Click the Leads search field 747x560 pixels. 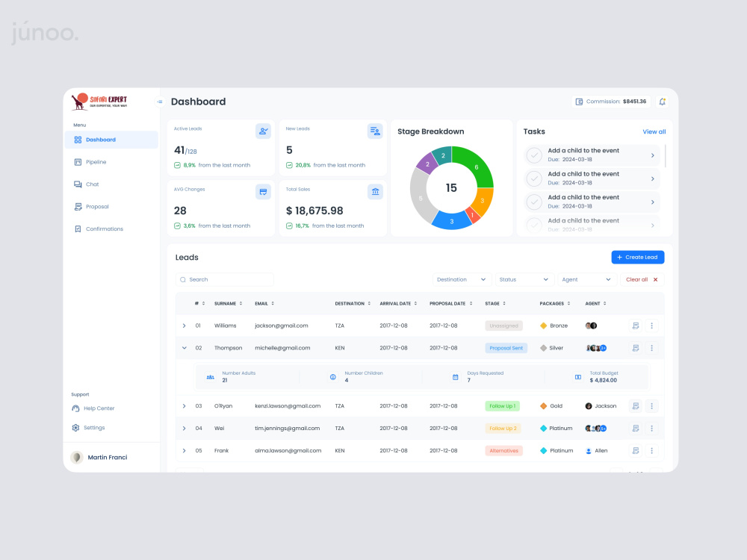(225, 279)
